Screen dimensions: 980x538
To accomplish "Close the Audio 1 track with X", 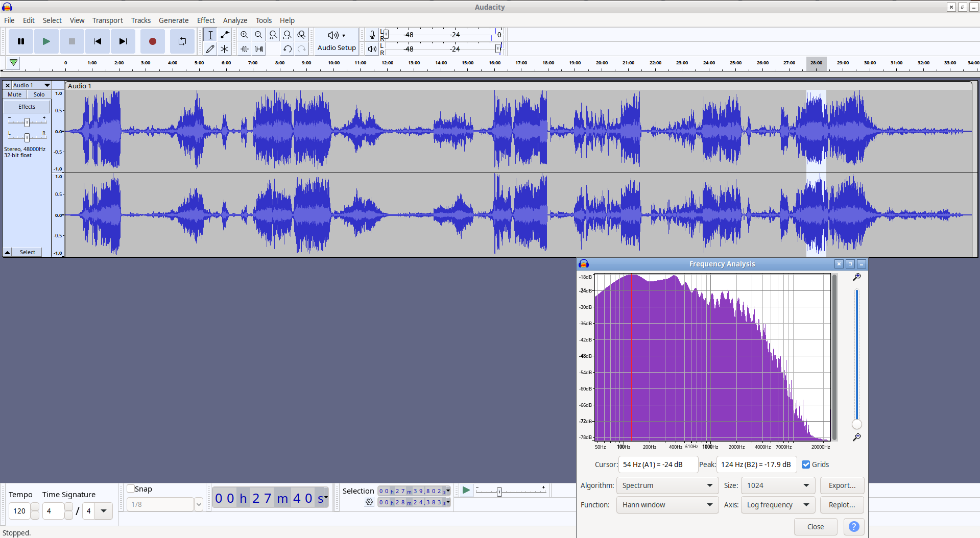I will coord(8,85).
